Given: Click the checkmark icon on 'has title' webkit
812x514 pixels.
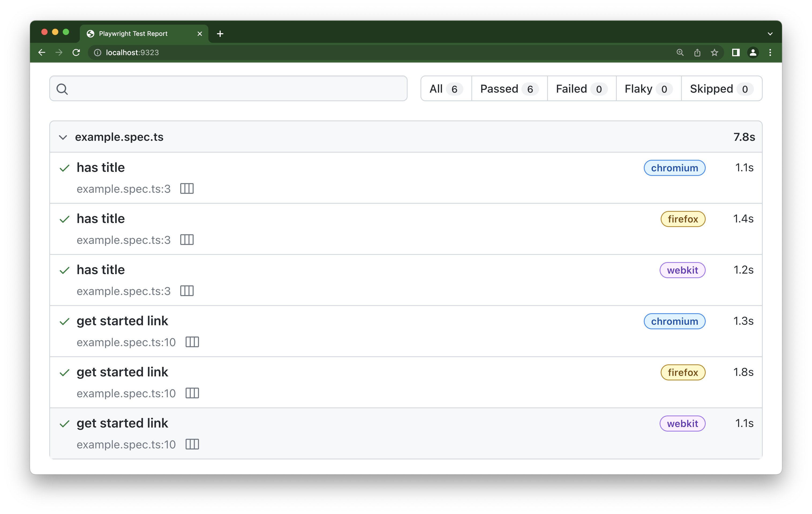Looking at the screenshot, I should pos(65,270).
